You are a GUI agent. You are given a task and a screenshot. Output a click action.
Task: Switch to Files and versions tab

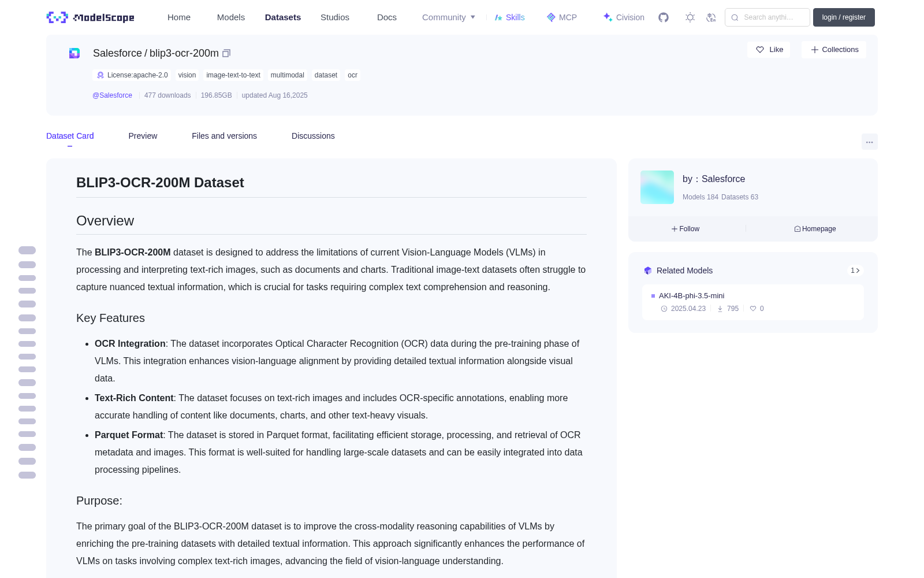(224, 136)
